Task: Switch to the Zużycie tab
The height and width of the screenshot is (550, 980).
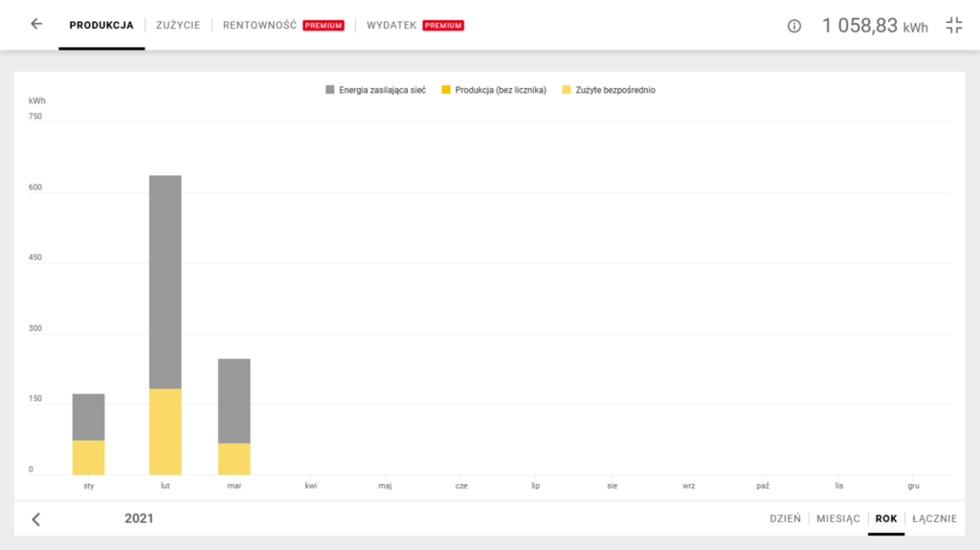Action: pos(178,25)
